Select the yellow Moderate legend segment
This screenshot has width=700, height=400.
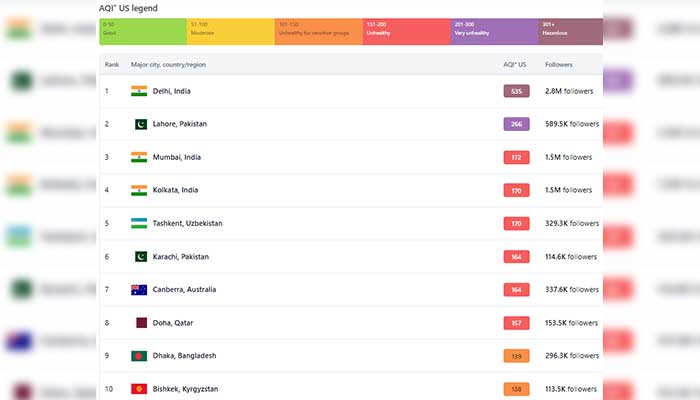(231, 31)
